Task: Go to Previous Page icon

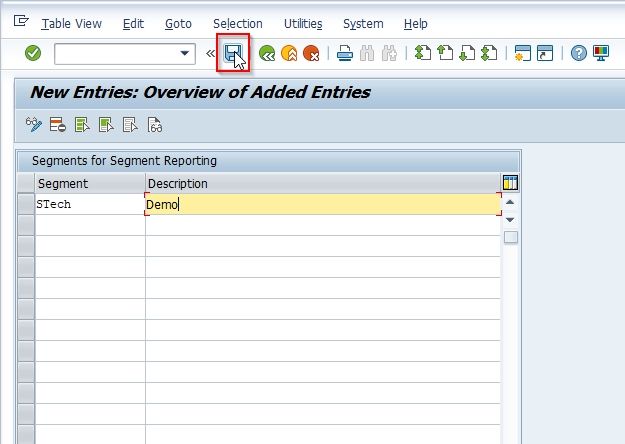Action: coord(445,53)
